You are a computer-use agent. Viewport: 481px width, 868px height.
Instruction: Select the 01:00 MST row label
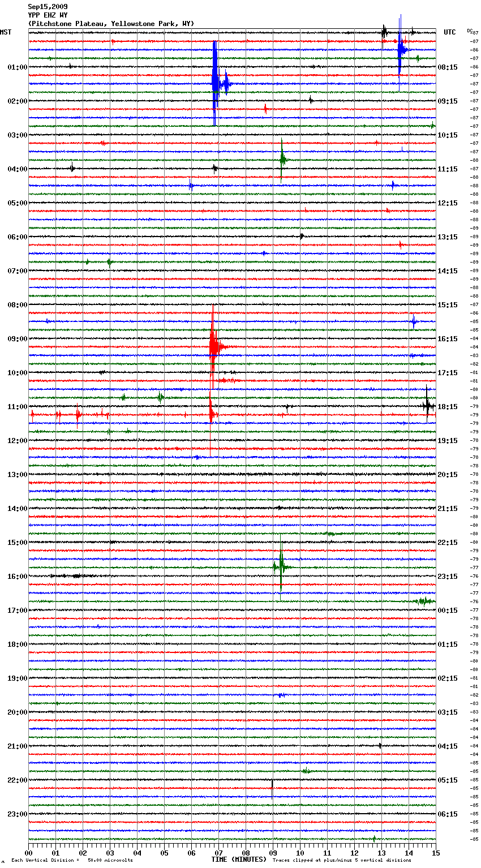[17, 67]
